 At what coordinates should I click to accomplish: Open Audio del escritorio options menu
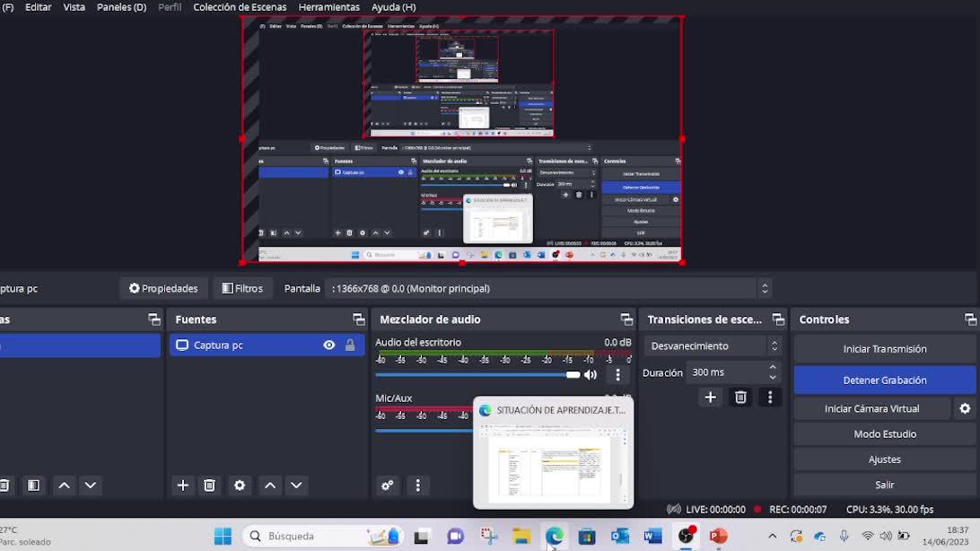coord(617,375)
